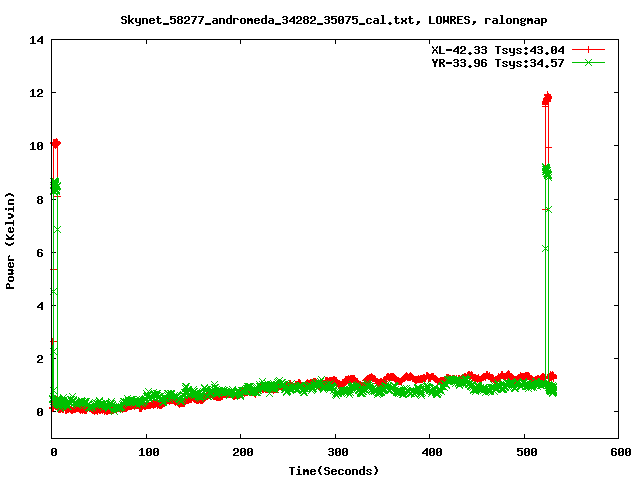The height and width of the screenshot is (480, 640).
Task: Click the red calibration spike peak near 12 Kelvin
Action: pos(547,98)
